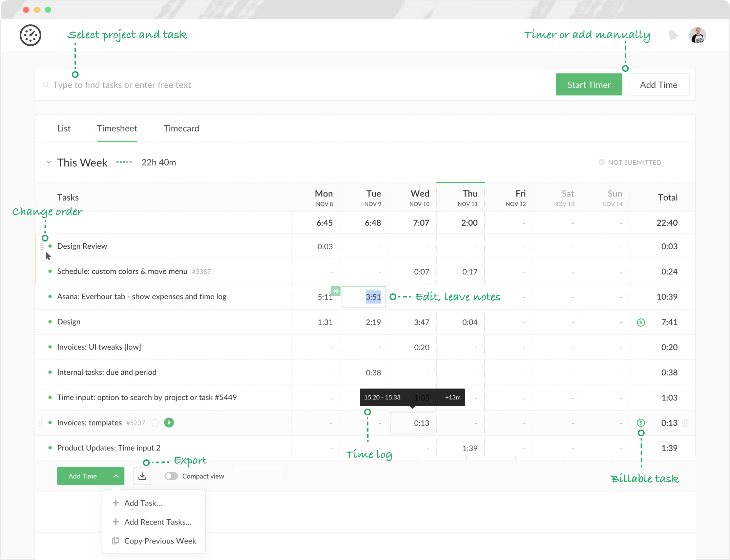Screen dimensions: 730x560
Task: Click the Everhour clock logo
Action: (x=30, y=35)
